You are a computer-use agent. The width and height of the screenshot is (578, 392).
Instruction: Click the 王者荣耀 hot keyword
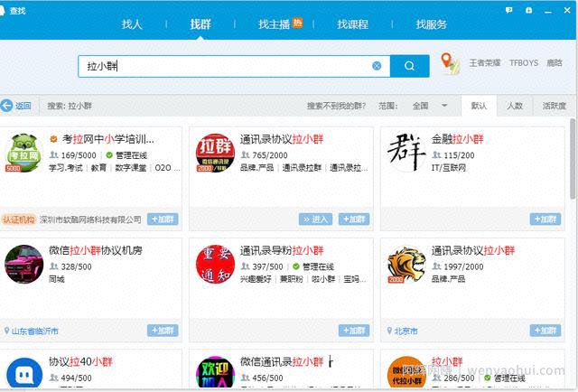[485, 63]
